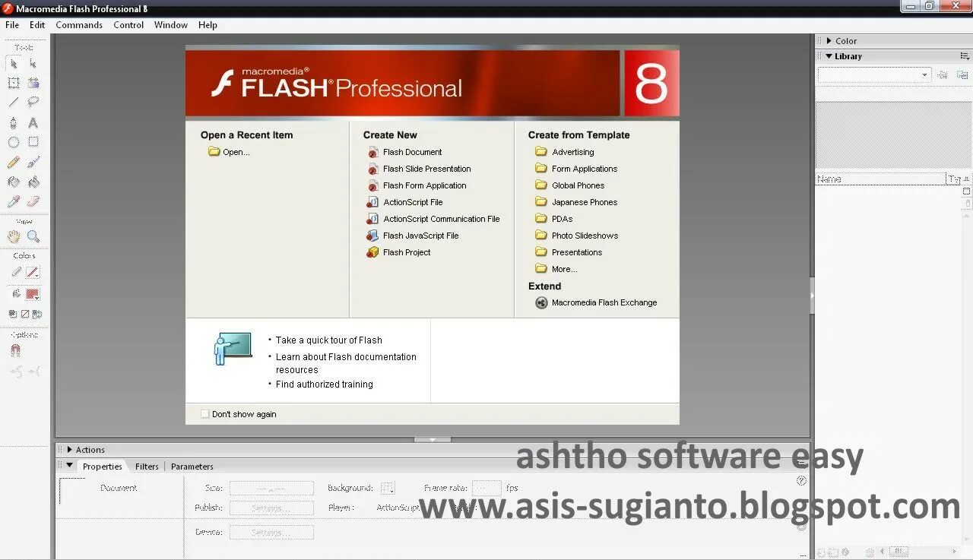
Task: Collapse the Library panel
Action: click(829, 56)
